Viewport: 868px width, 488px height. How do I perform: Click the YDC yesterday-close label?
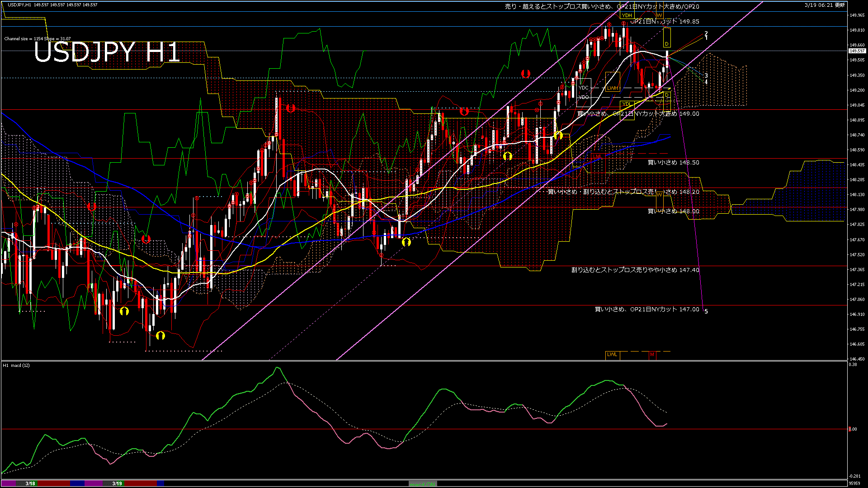point(584,88)
